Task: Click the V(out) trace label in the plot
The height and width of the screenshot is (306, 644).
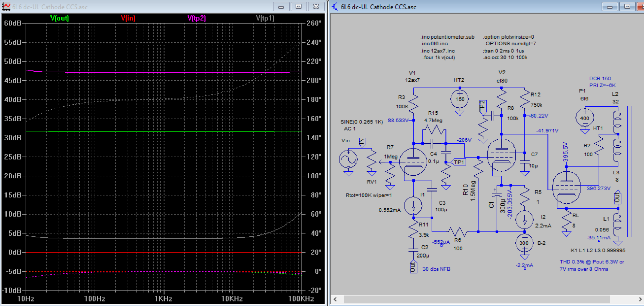Action: (x=59, y=18)
